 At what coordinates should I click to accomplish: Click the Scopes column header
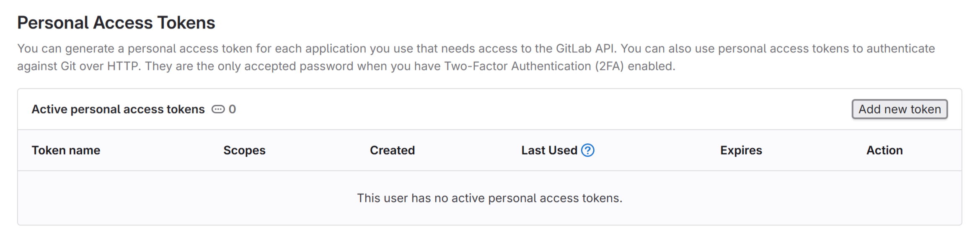pos(244,150)
